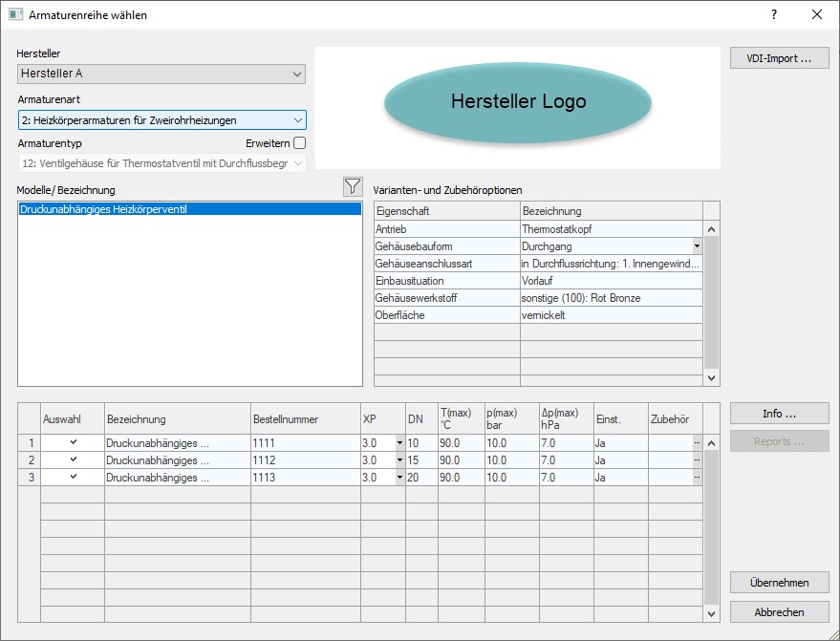Image resolution: width=840 pixels, height=641 pixels.
Task: Click Bestellnummer cell 1111
Action: pos(306,443)
